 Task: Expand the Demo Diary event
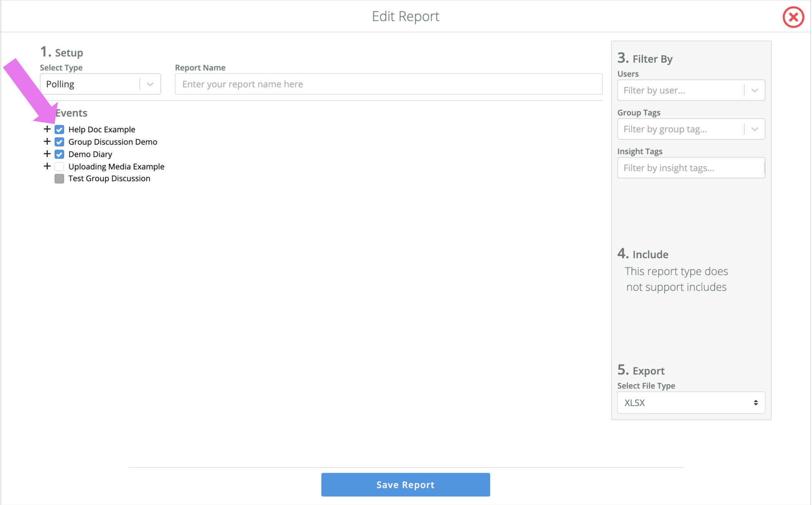click(47, 154)
